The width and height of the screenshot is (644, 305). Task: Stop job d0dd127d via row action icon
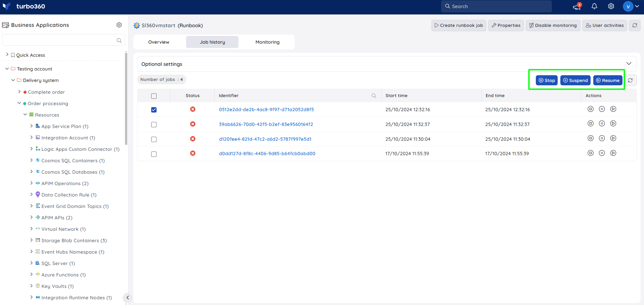click(x=591, y=153)
